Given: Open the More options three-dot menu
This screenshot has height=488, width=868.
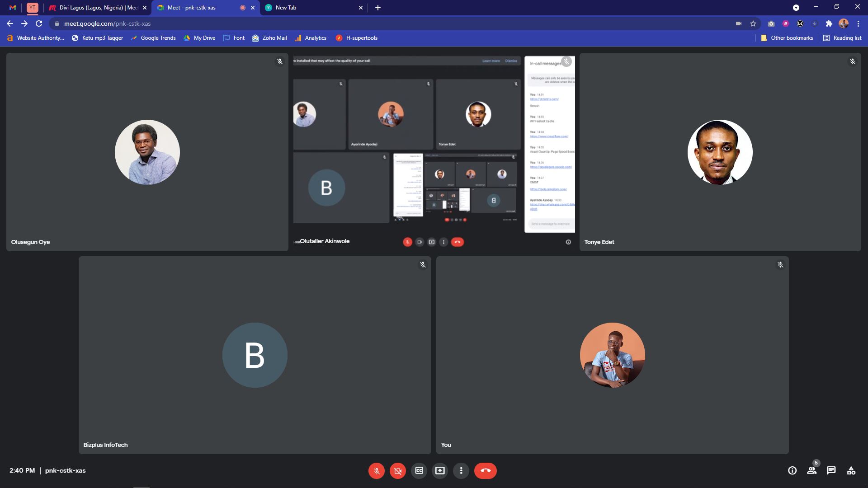Looking at the screenshot, I should click(x=461, y=471).
